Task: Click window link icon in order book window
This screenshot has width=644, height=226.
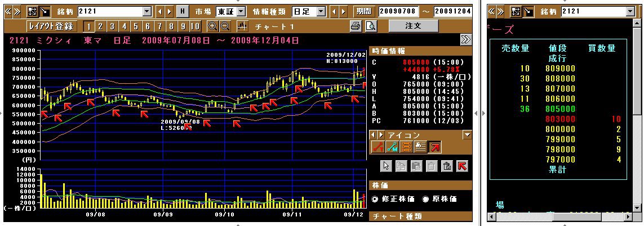Action: tap(516, 11)
